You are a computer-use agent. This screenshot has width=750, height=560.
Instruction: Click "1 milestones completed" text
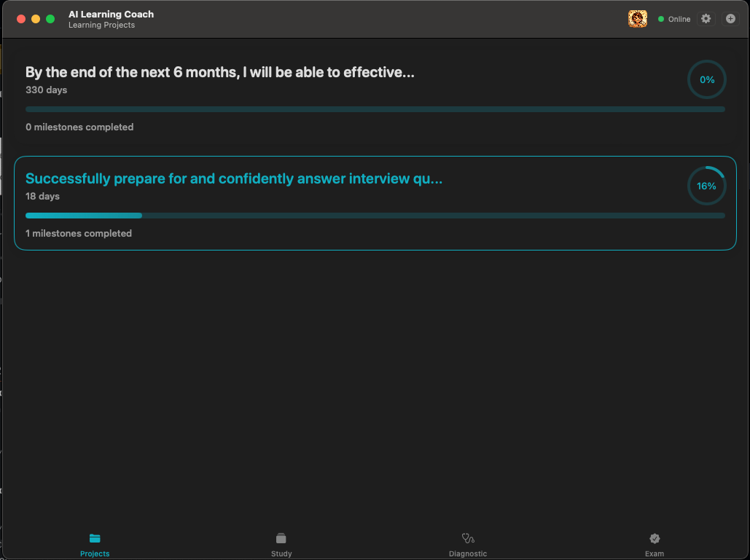79,234
